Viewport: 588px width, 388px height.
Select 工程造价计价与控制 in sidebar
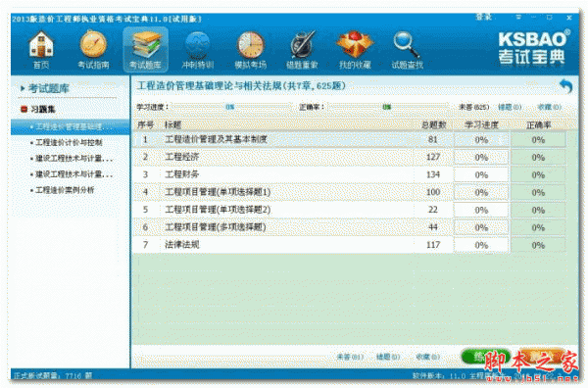pyautogui.click(x=69, y=142)
